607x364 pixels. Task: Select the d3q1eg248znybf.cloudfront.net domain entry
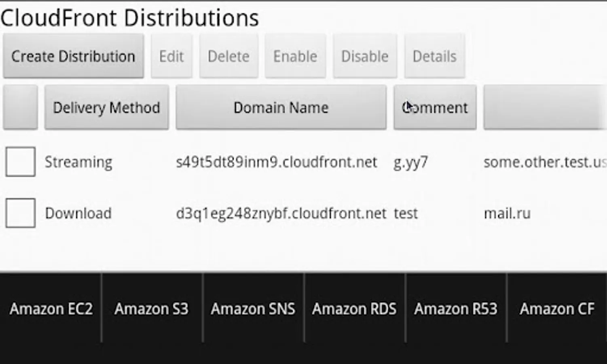(x=281, y=214)
